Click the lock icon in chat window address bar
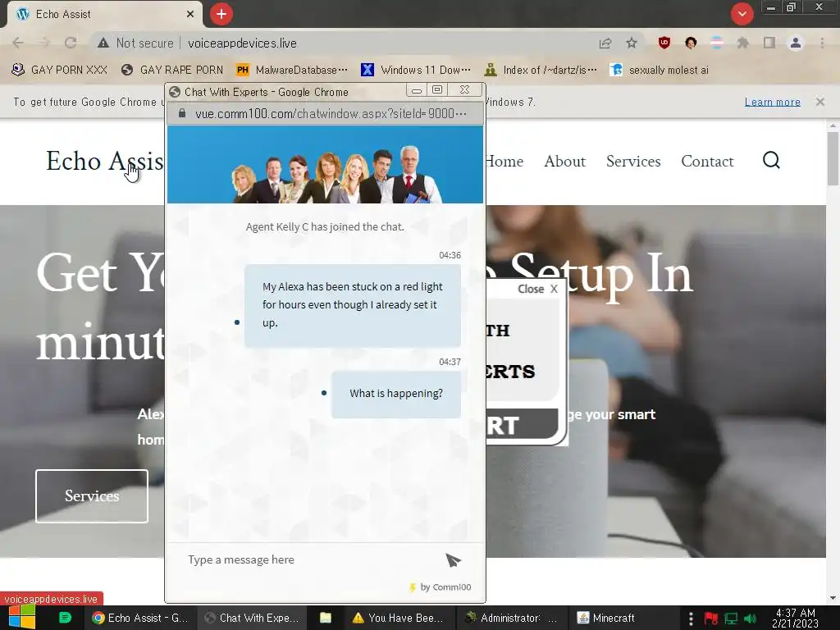The image size is (840, 630). click(x=182, y=113)
